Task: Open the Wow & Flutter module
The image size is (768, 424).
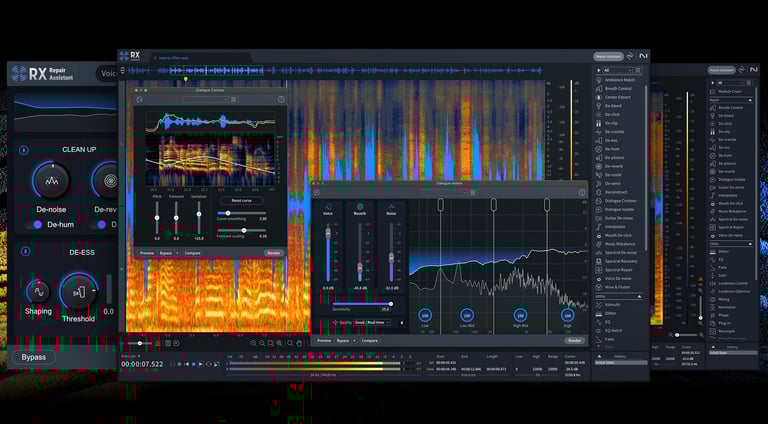Action: [613, 287]
